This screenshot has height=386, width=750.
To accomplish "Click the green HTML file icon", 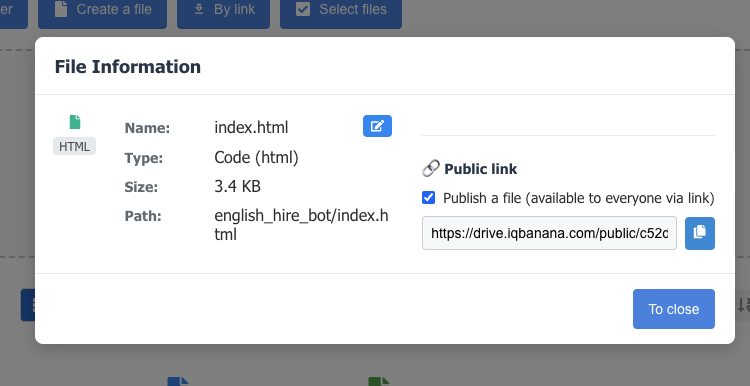I will pos(75,122).
